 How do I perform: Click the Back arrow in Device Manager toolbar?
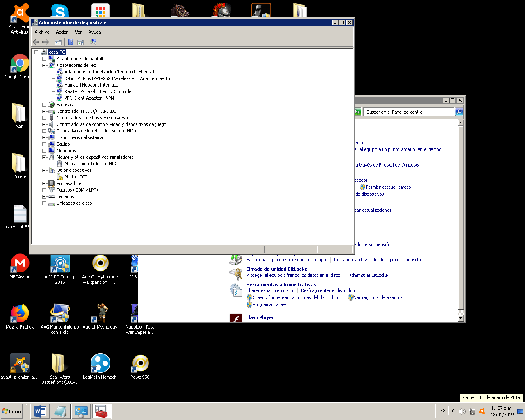(36, 42)
